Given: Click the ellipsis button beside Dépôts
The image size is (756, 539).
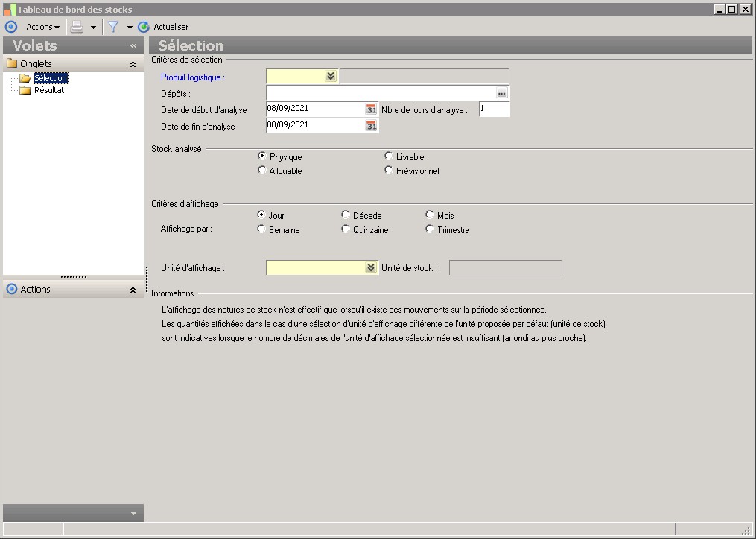Looking at the screenshot, I should pos(502,93).
